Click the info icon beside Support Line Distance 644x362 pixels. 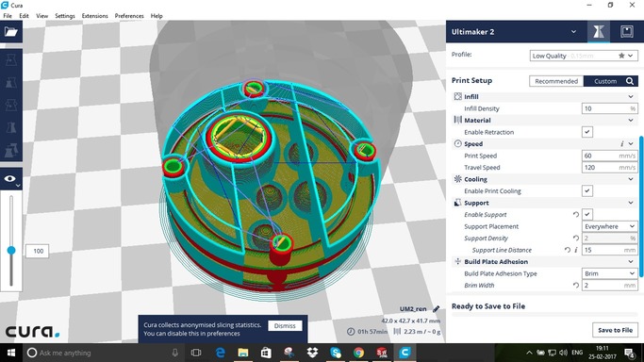coord(576,250)
